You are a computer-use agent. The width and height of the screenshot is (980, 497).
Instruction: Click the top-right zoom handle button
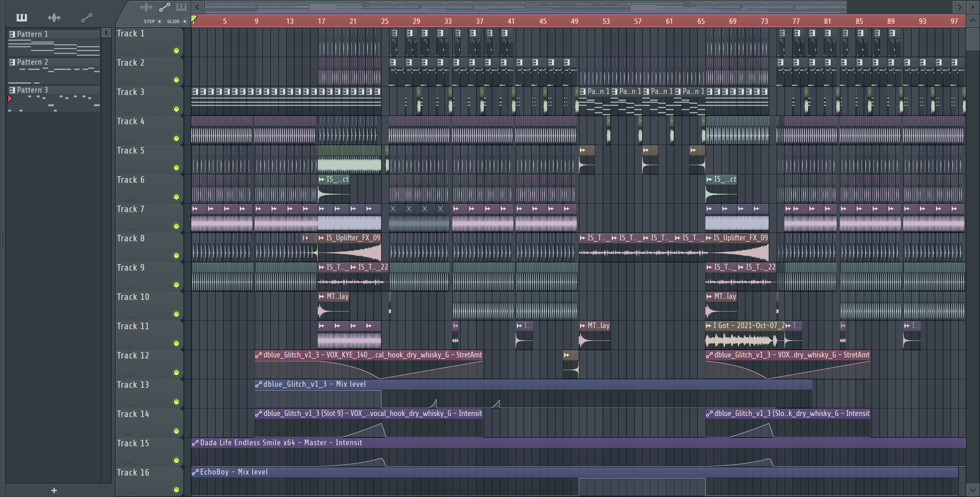coord(973,7)
